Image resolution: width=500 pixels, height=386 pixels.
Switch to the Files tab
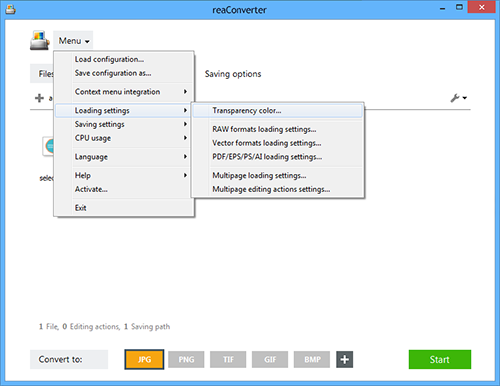click(43, 73)
